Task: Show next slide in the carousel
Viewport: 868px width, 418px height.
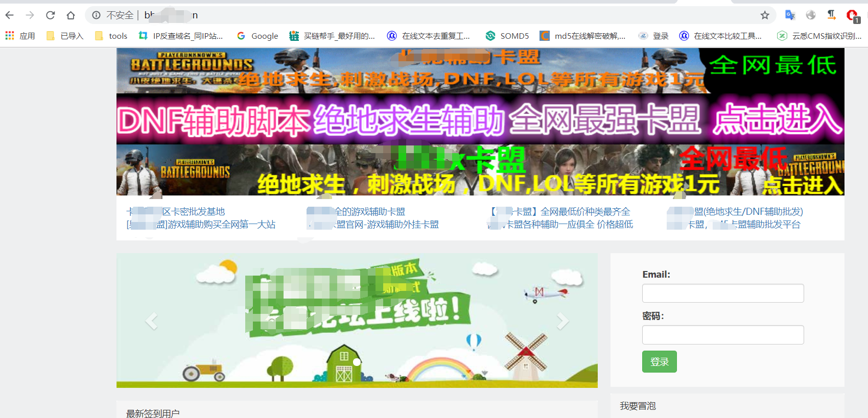Action: [x=562, y=321]
